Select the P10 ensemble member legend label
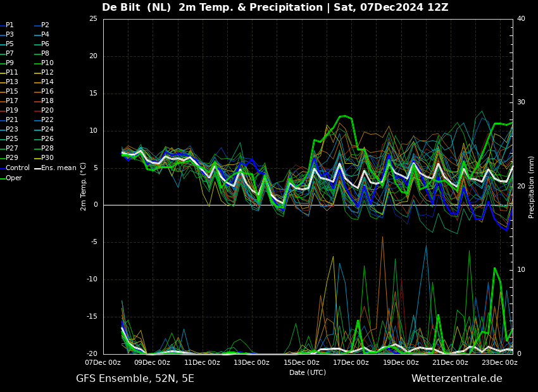The height and width of the screenshot is (392, 538). (47, 63)
